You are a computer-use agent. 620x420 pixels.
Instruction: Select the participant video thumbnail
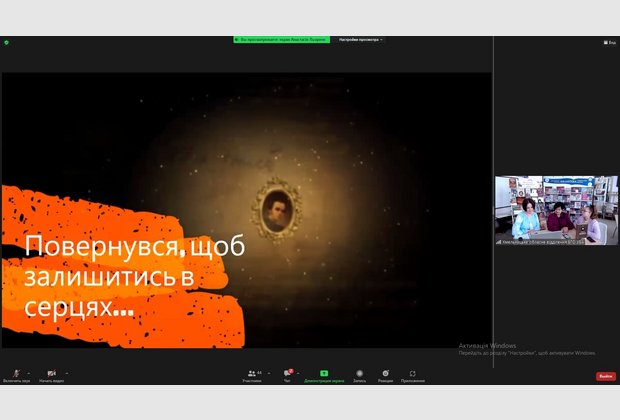(556, 210)
